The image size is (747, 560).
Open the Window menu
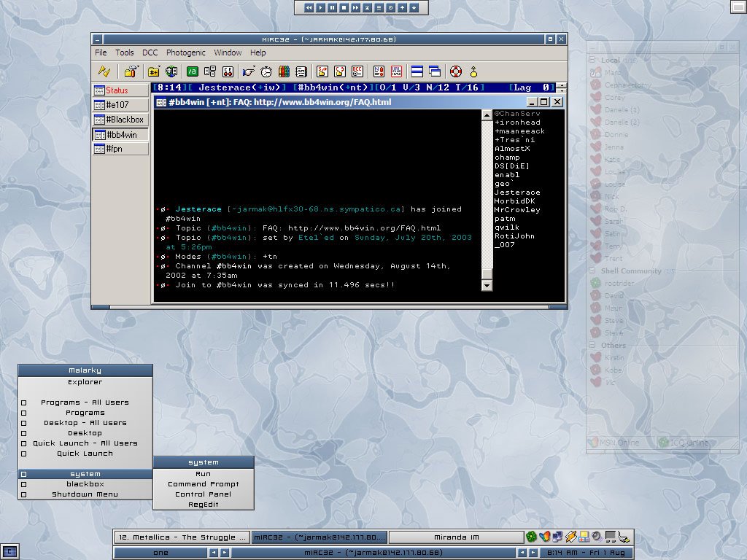pyautogui.click(x=228, y=52)
